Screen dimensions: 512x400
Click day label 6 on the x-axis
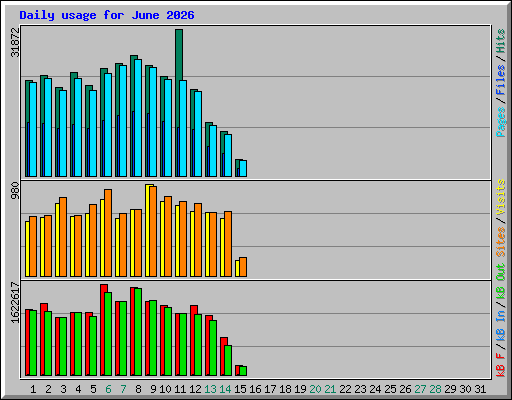pos(108,389)
